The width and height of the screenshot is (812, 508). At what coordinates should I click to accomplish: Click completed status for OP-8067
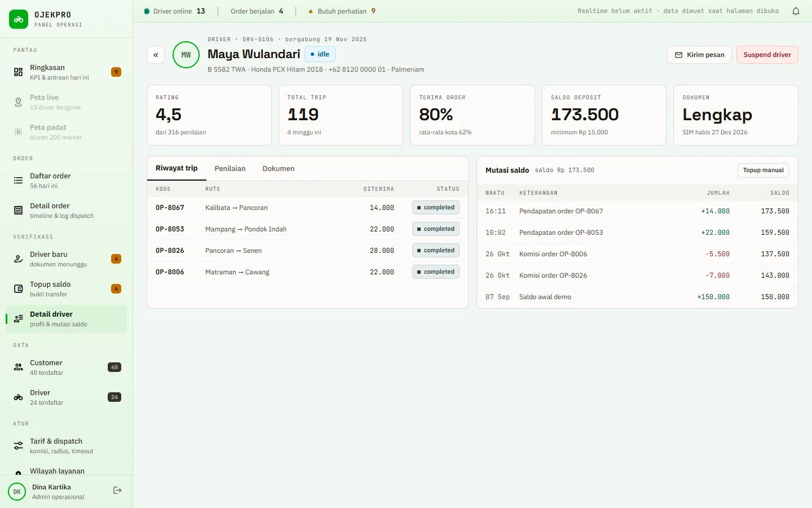click(436, 208)
